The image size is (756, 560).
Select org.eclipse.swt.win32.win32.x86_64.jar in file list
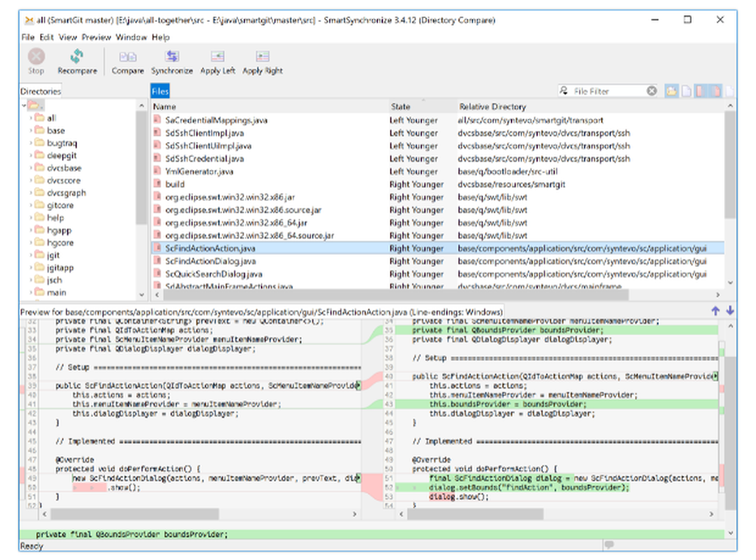click(438, 223)
